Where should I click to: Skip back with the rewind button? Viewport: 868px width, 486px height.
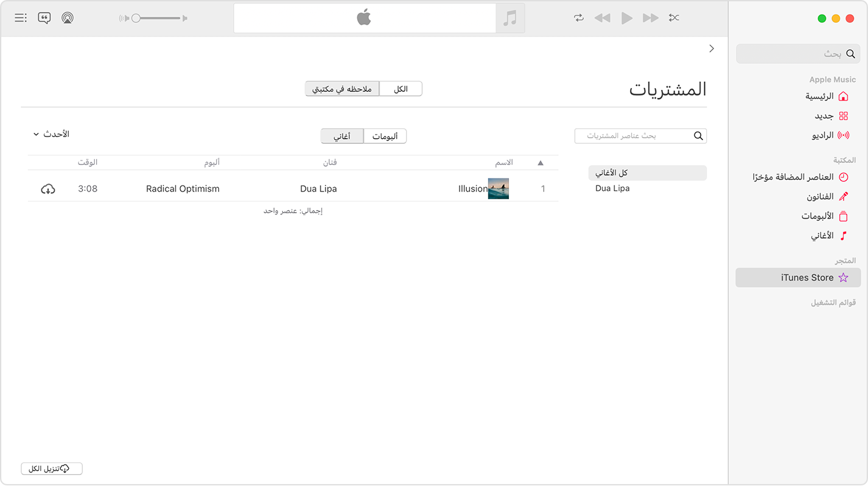(602, 18)
